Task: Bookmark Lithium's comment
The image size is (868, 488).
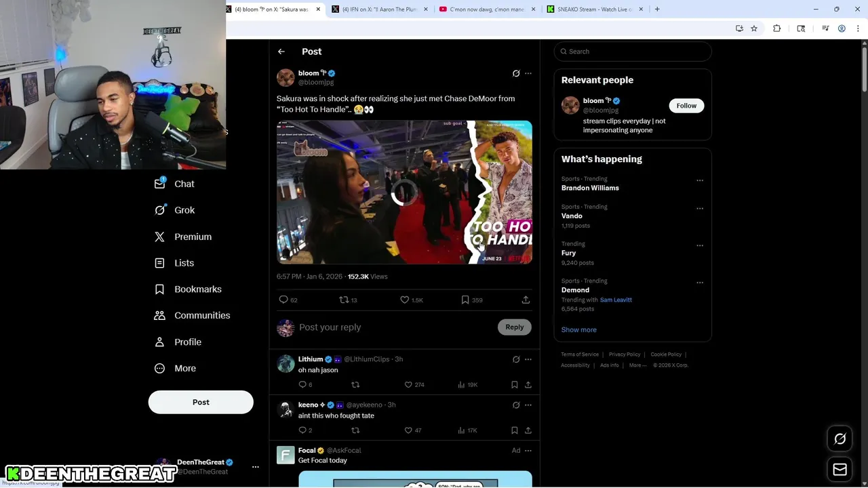Action: click(515, 384)
